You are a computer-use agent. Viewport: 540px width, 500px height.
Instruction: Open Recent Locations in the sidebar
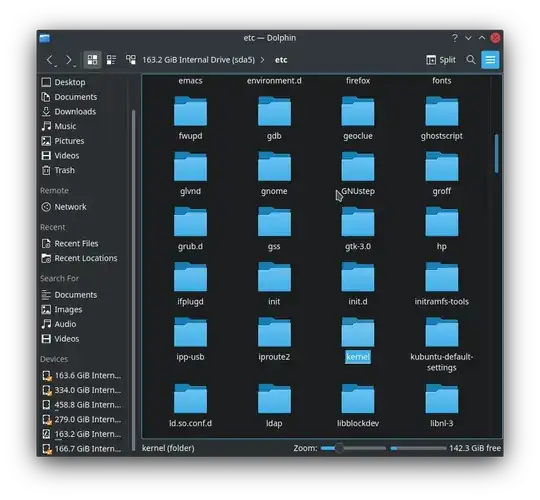point(83,258)
